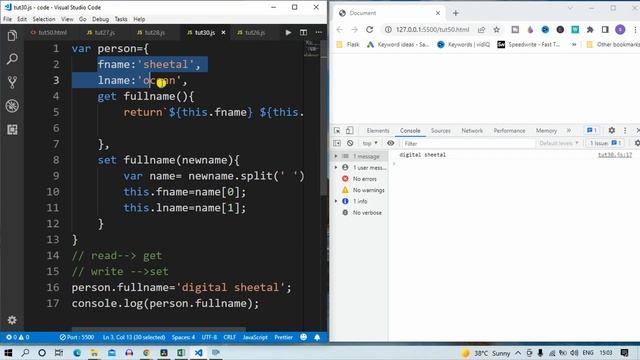Click the Port : 5500 Live Server toggle
Image resolution: width=640 pixels, height=360 pixels.
click(77, 337)
